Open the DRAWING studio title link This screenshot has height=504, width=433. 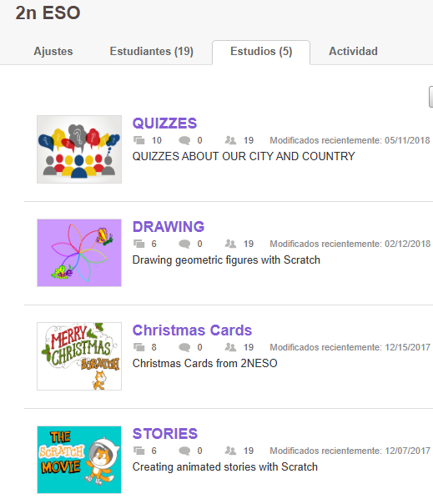click(169, 227)
